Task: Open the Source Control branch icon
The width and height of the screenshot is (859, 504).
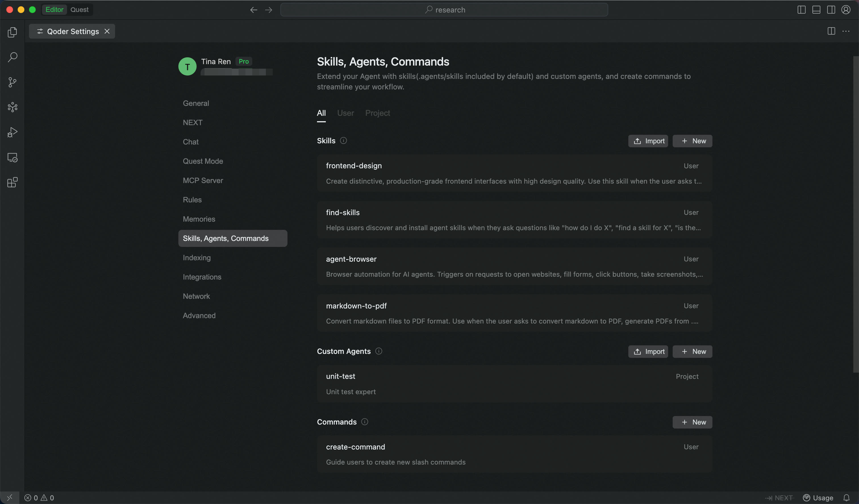Action: [12, 82]
